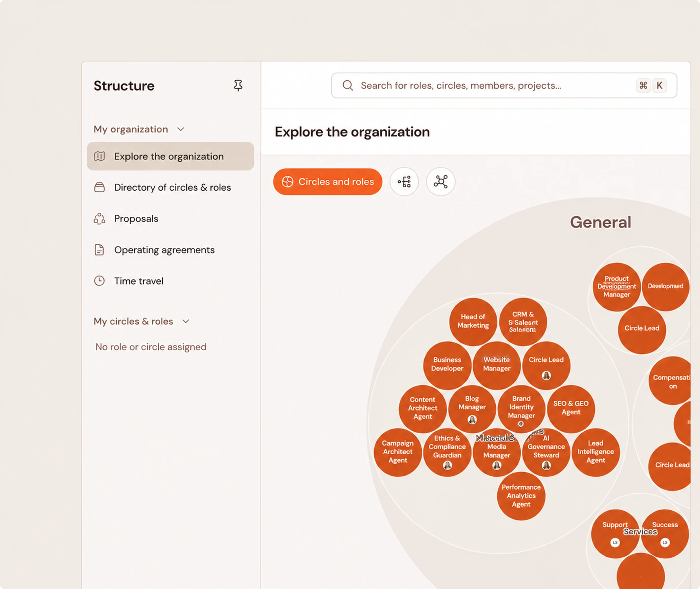The image size is (700, 589).
Task: Click the map icon for Explore the organization
Action: pyautogui.click(x=99, y=156)
